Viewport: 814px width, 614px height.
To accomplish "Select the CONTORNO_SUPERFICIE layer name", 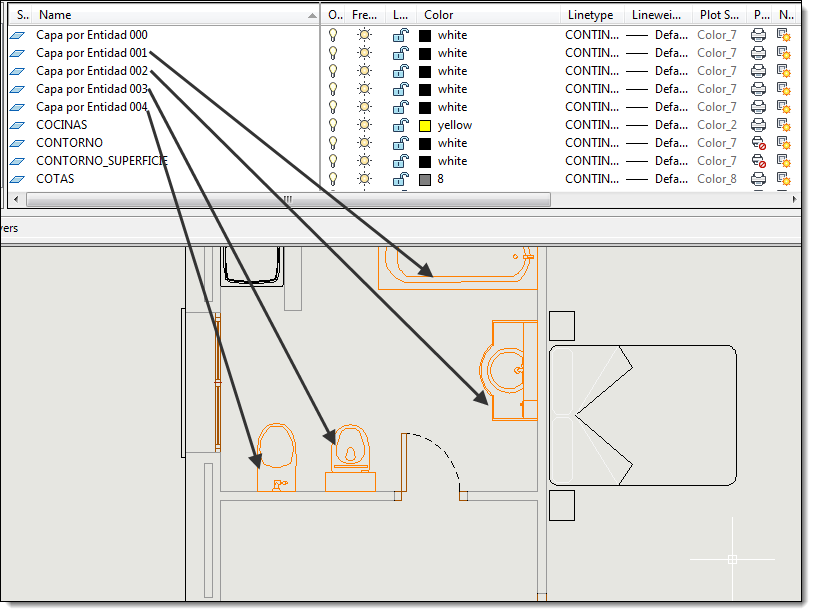I will (102, 161).
